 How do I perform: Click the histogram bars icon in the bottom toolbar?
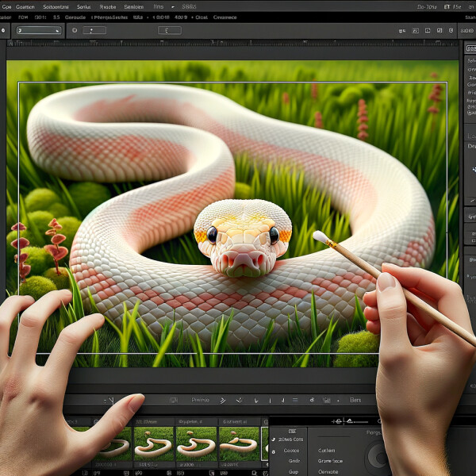pyautogui.click(x=326, y=401)
